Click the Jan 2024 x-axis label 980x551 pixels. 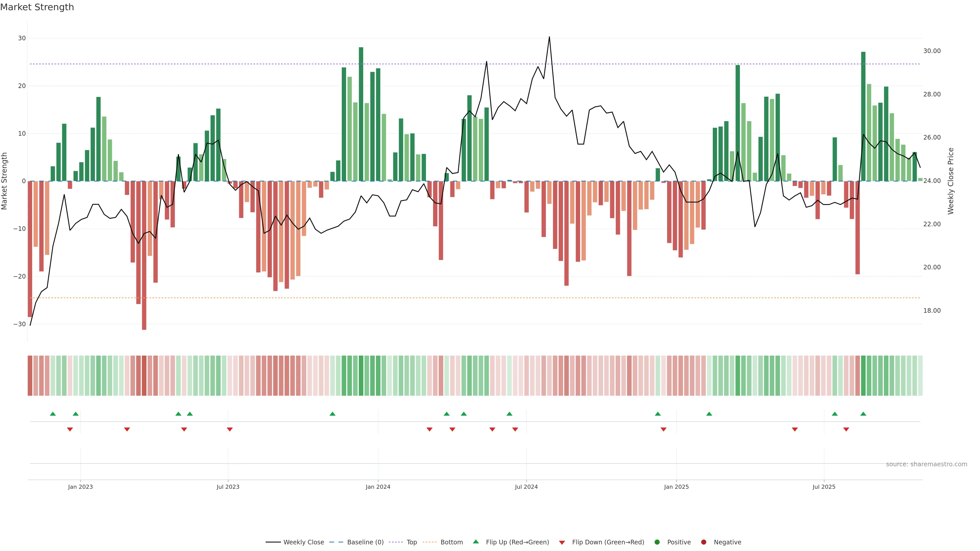point(378,487)
